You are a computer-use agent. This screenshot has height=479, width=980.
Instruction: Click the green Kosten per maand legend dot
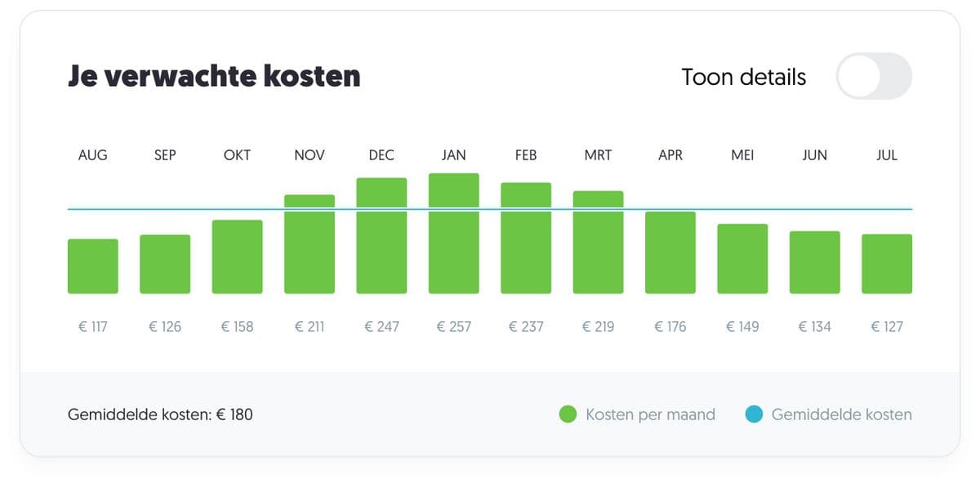pyautogui.click(x=568, y=414)
